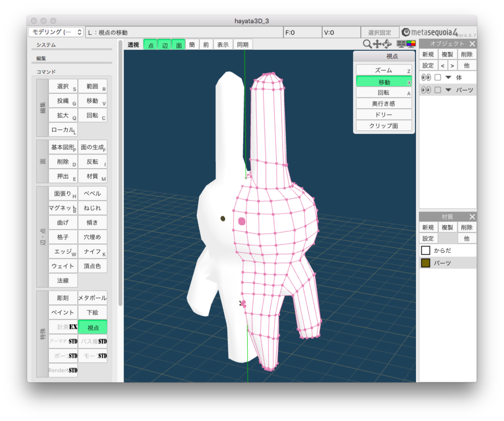The width and height of the screenshot is (504, 421).
Task: Open the 表示 display menu
Action: 223,45
